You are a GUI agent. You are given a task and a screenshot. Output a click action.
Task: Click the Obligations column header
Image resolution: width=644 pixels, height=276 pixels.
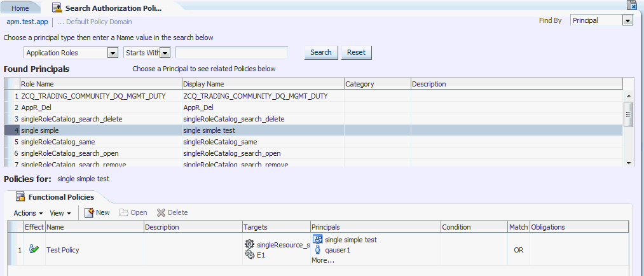tap(579, 227)
